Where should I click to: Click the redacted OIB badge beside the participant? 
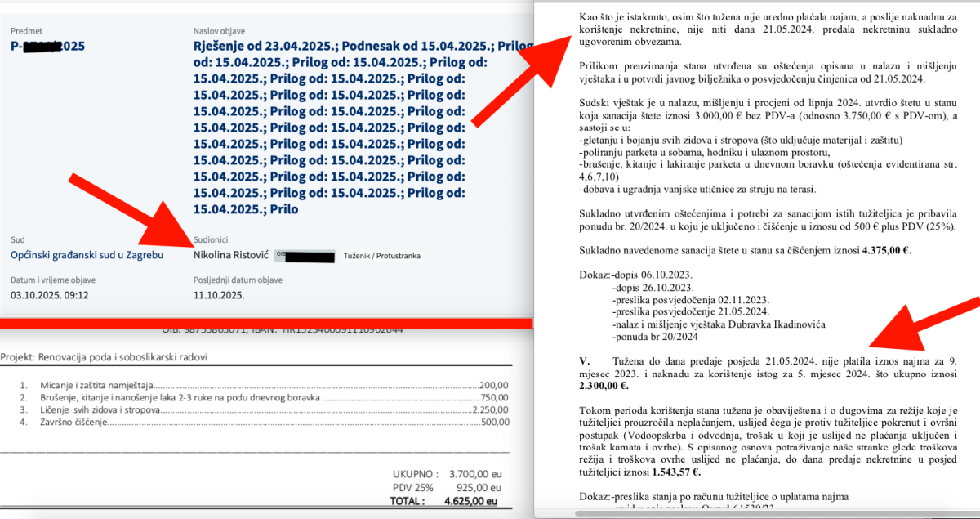[304, 256]
